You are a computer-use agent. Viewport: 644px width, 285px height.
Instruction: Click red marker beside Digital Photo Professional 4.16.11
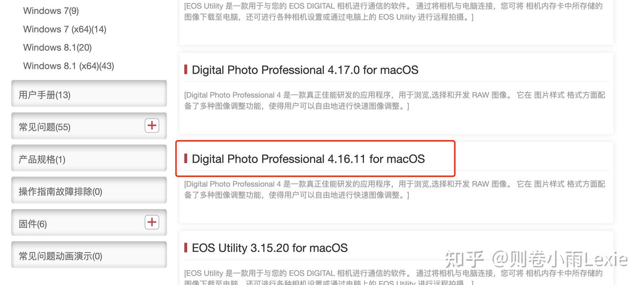click(x=186, y=159)
